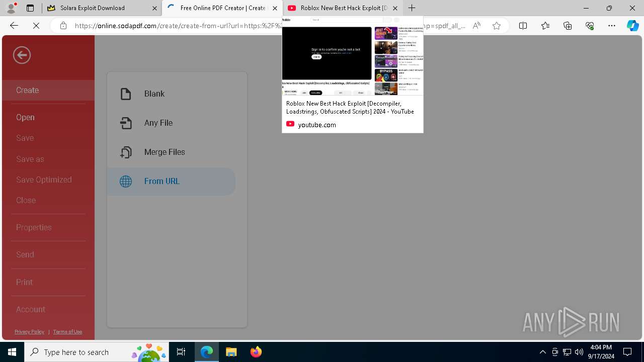The height and width of the screenshot is (362, 644).
Task: Select the From URL label
Action: coord(162,181)
